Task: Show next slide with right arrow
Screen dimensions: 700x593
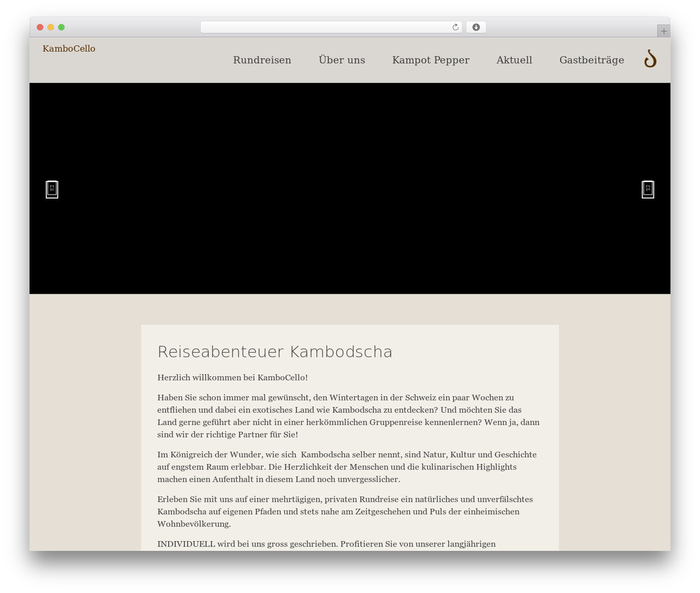Action: point(648,189)
